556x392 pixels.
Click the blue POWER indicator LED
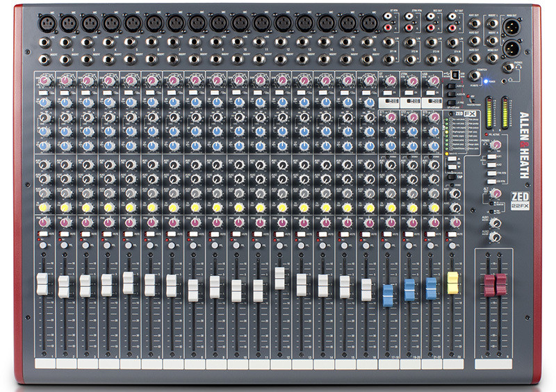pyautogui.click(x=486, y=81)
